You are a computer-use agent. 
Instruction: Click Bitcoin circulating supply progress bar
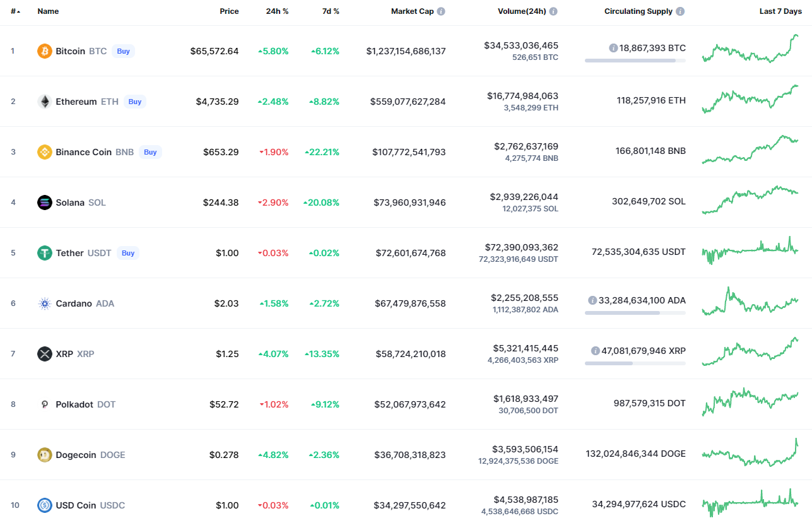click(635, 61)
